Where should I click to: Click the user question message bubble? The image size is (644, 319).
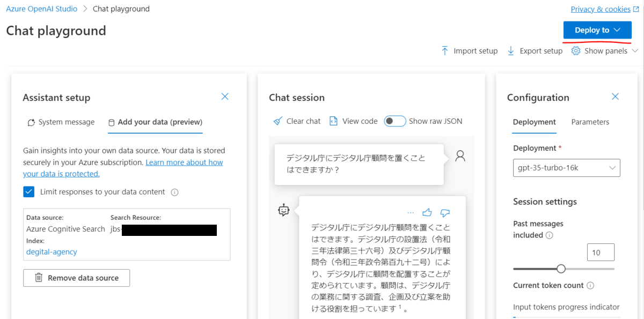click(x=359, y=164)
